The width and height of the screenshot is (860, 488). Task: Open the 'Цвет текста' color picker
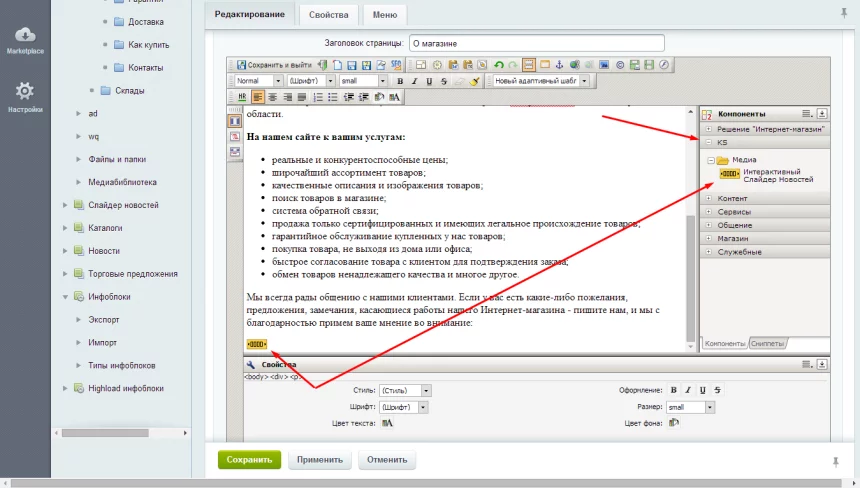pyautogui.click(x=387, y=424)
